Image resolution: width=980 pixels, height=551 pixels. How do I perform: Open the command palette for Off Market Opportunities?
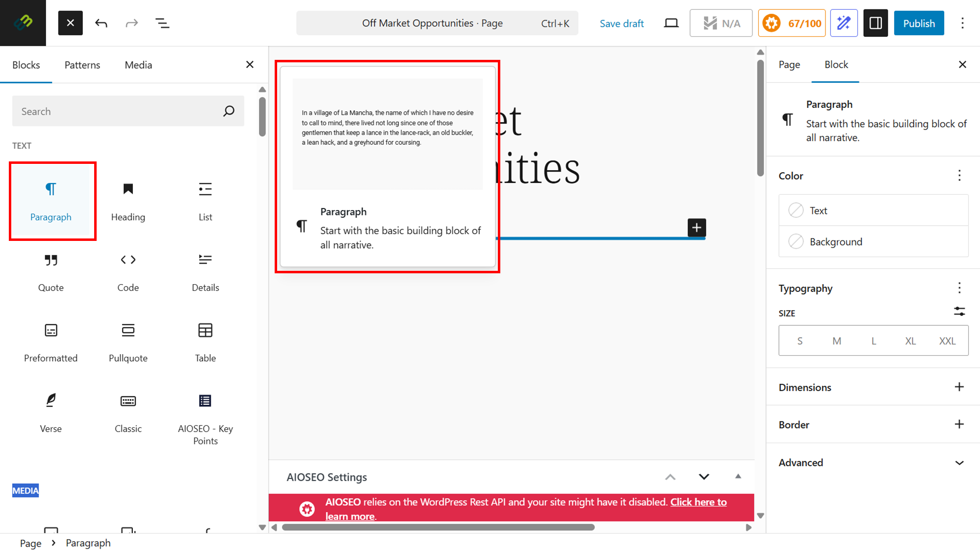point(437,23)
